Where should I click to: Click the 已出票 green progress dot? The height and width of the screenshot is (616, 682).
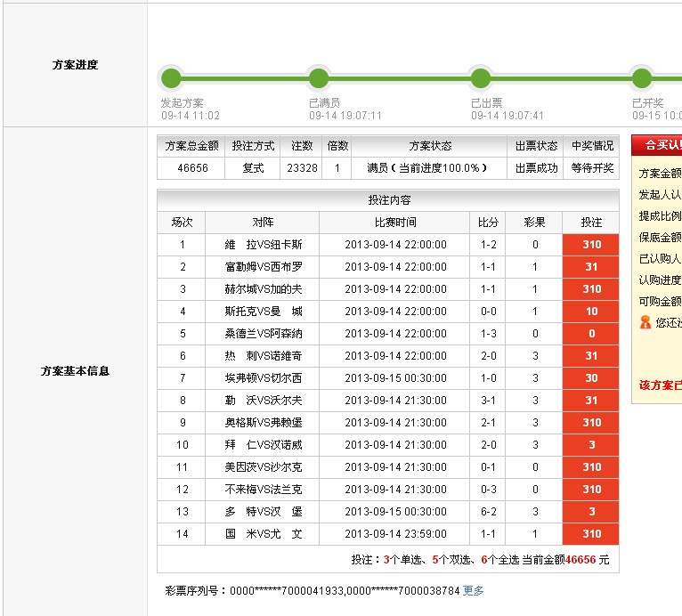click(x=480, y=77)
